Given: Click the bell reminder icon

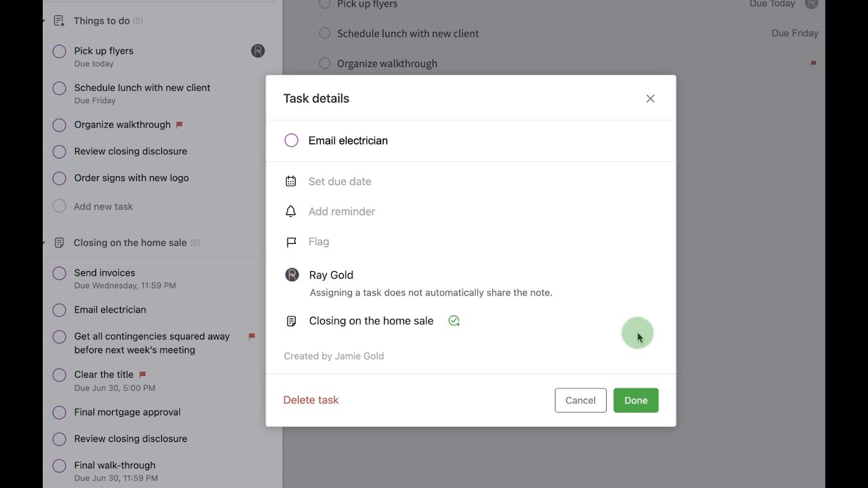Looking at the screenshot, I should coord(291,211).
